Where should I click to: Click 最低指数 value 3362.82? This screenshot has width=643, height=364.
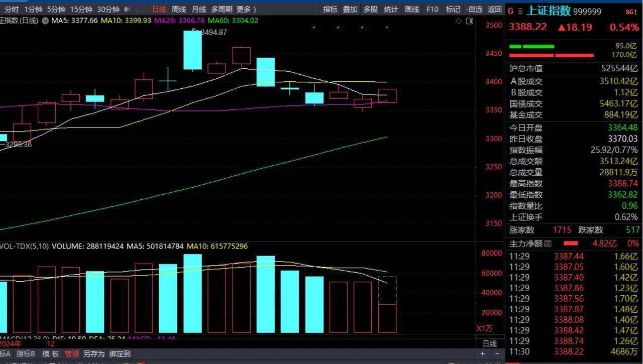click(622, 195)
